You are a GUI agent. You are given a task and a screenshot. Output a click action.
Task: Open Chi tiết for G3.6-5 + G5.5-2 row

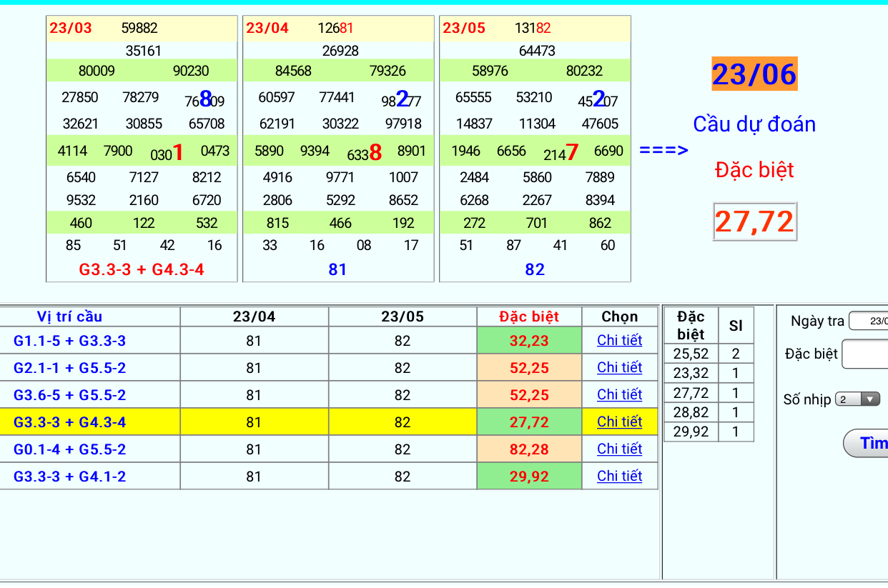(619, 395)
